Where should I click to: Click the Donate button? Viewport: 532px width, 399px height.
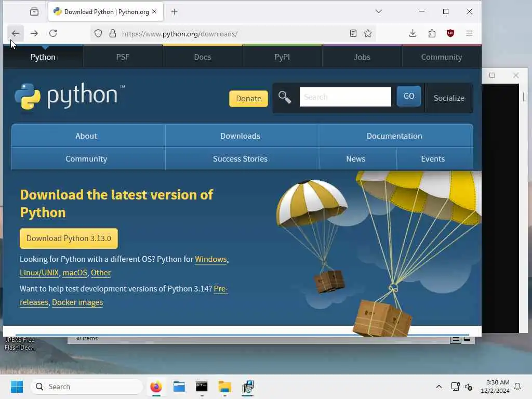249,98
